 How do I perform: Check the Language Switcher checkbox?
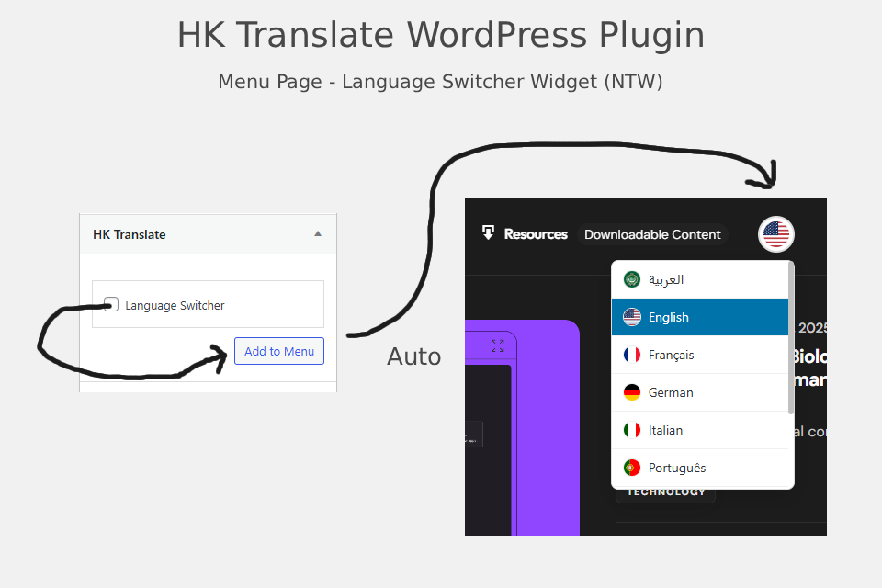(111, 304)
